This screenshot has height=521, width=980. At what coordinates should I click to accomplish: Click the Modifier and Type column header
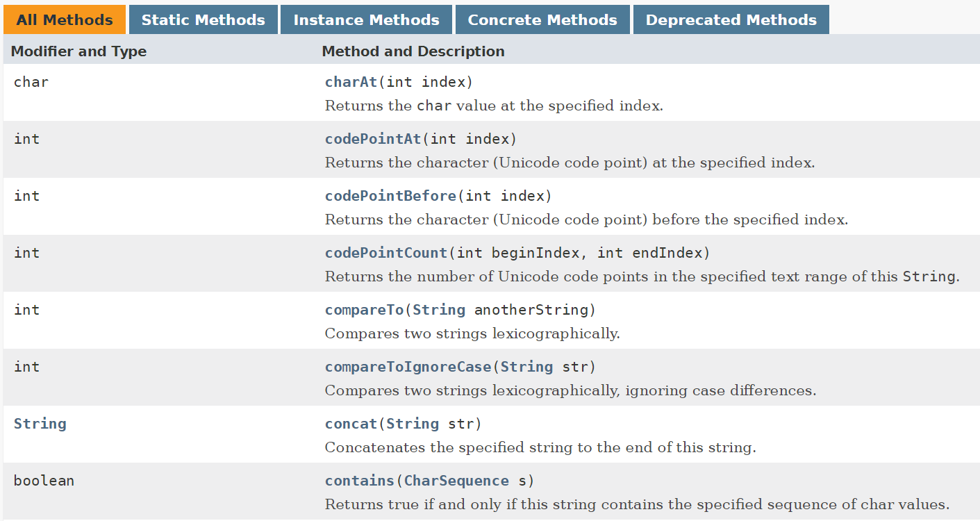(78, 51)
